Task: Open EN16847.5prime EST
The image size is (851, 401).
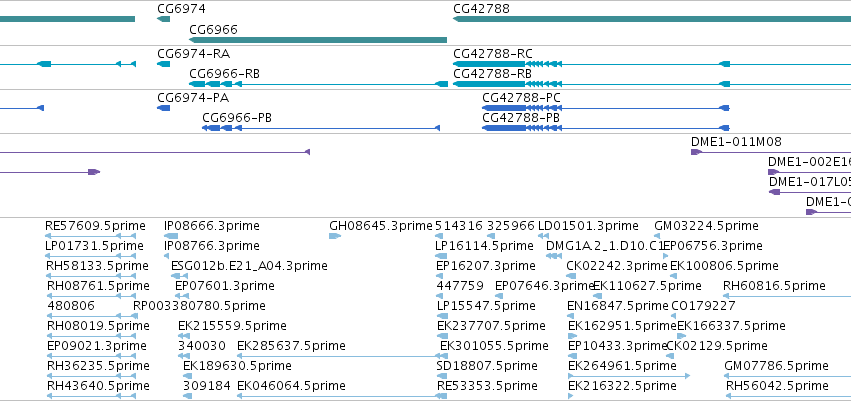Action: click(618, 306)
